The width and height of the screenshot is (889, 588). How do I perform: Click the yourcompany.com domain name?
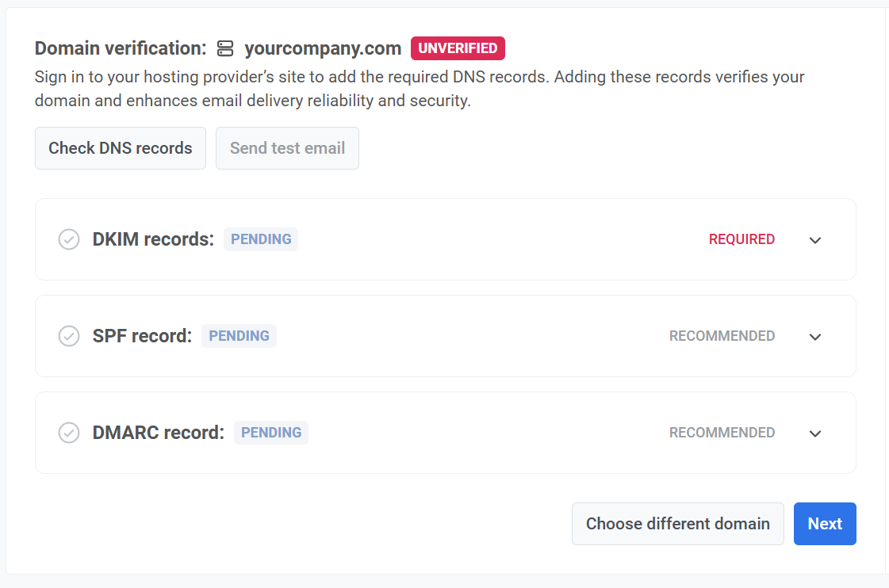point(323,48)
